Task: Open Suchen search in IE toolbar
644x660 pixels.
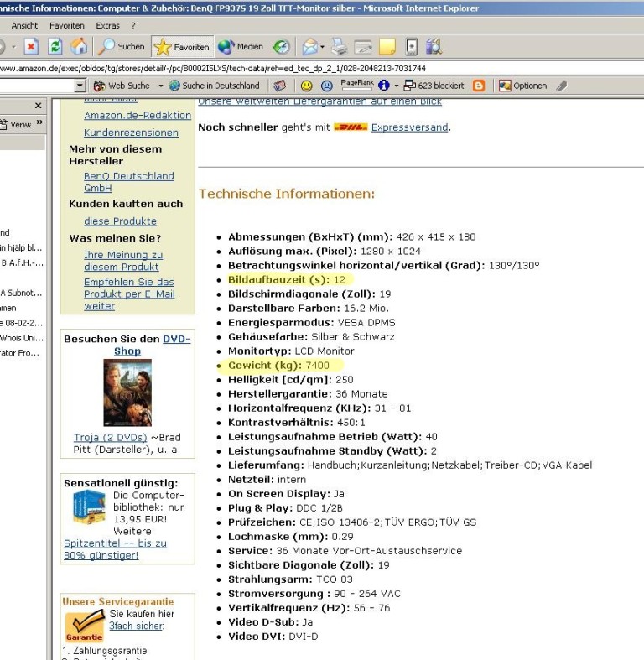Action: tap(122, 47)
